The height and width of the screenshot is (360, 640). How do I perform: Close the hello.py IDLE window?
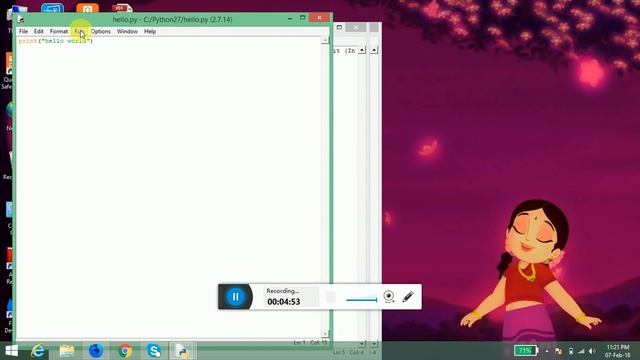point(319,18)
